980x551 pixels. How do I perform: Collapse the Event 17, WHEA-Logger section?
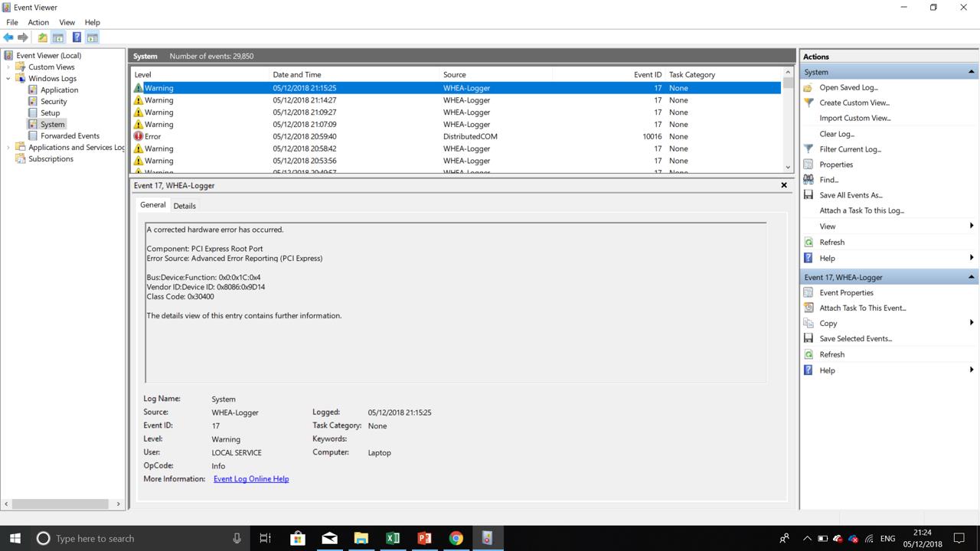coord(971,276)
